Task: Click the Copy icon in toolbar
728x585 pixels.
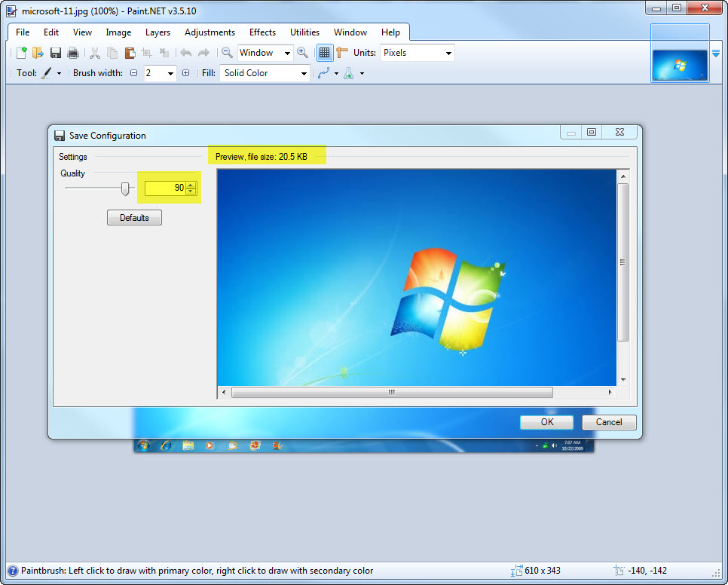Action: point(112,53)
